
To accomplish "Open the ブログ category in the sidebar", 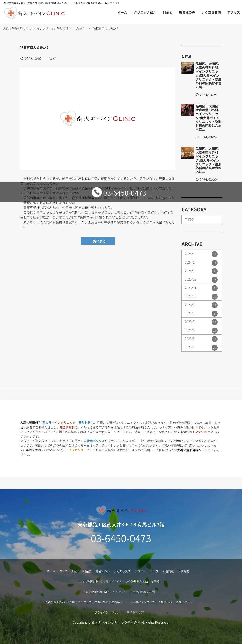I will [x=201, y=219].
